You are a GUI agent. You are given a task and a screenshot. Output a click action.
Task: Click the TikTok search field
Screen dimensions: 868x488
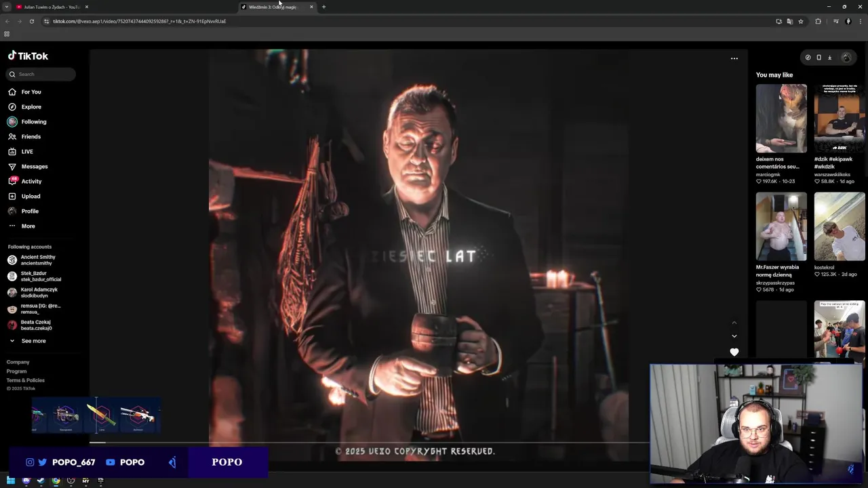(x=42, y=74)
